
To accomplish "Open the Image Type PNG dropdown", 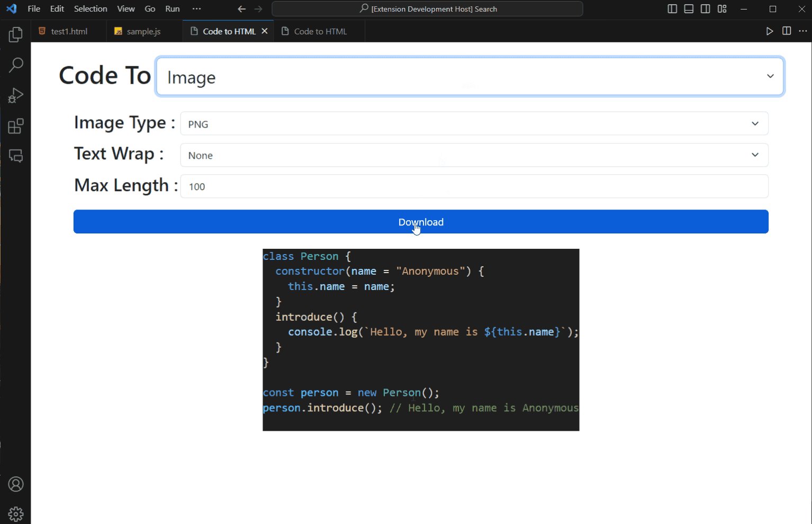I will (474, 124).
